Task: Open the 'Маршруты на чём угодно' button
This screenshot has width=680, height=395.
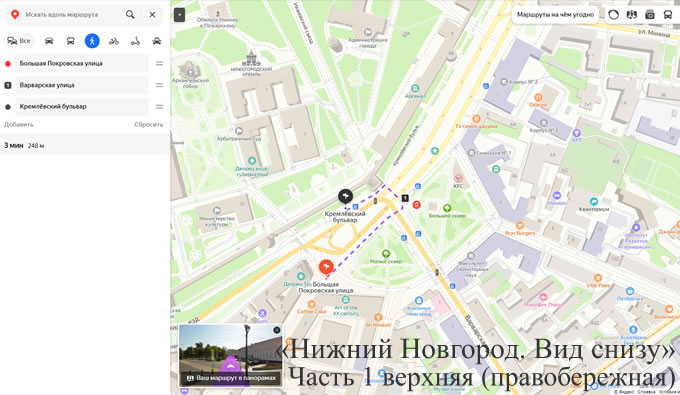Action: 555,15
